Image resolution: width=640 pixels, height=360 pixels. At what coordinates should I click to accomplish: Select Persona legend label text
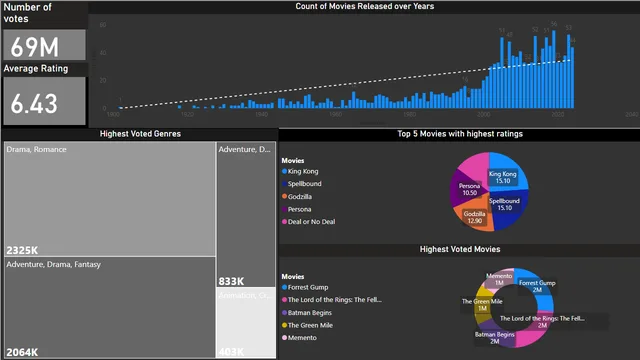(299, 209)
